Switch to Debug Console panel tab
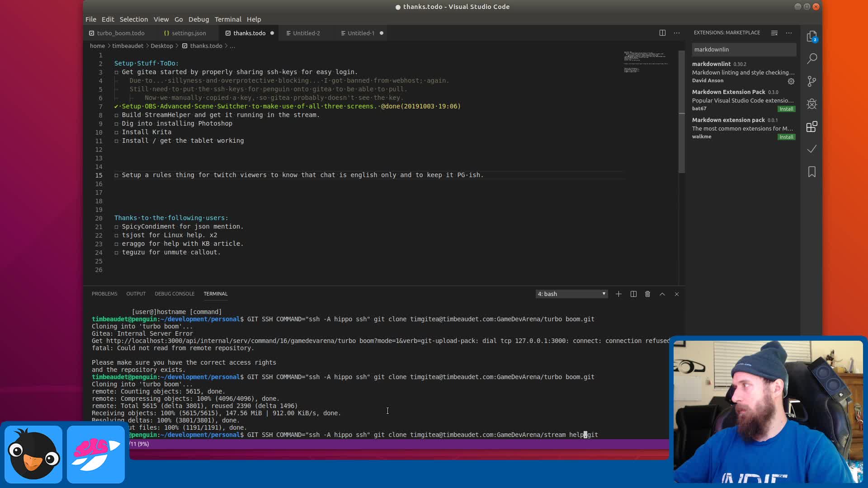Viewport: 868px width, 488px height. pos(175,294)
